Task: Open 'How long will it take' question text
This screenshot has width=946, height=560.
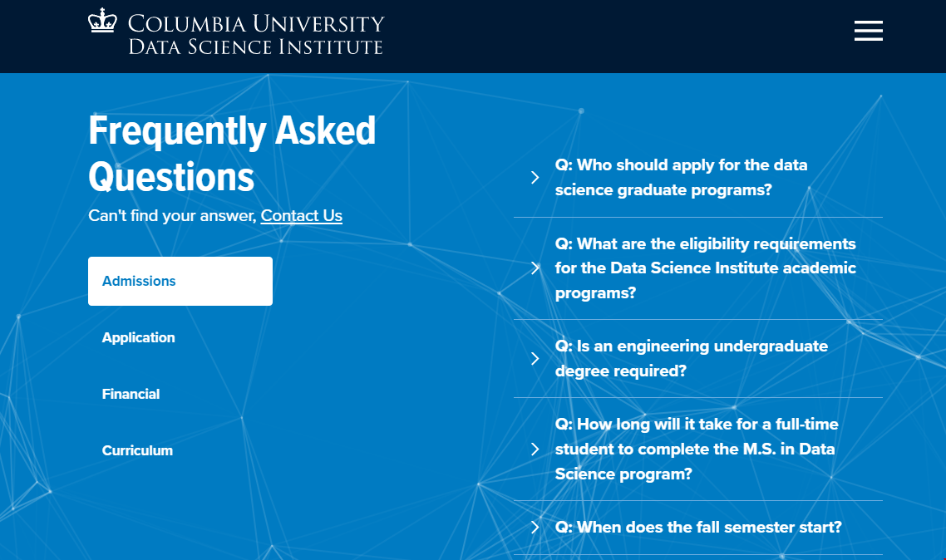Action: coord(697,449)
